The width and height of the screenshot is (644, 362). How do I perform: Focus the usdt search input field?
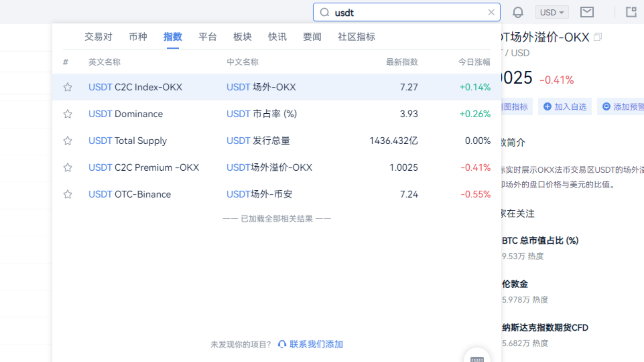pyautogui.click(x=407, y=12)
